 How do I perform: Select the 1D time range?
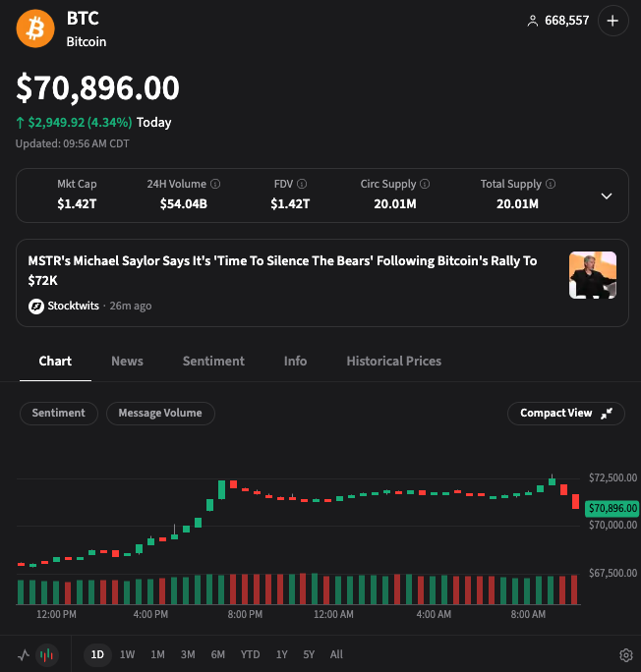pos(97,654)
